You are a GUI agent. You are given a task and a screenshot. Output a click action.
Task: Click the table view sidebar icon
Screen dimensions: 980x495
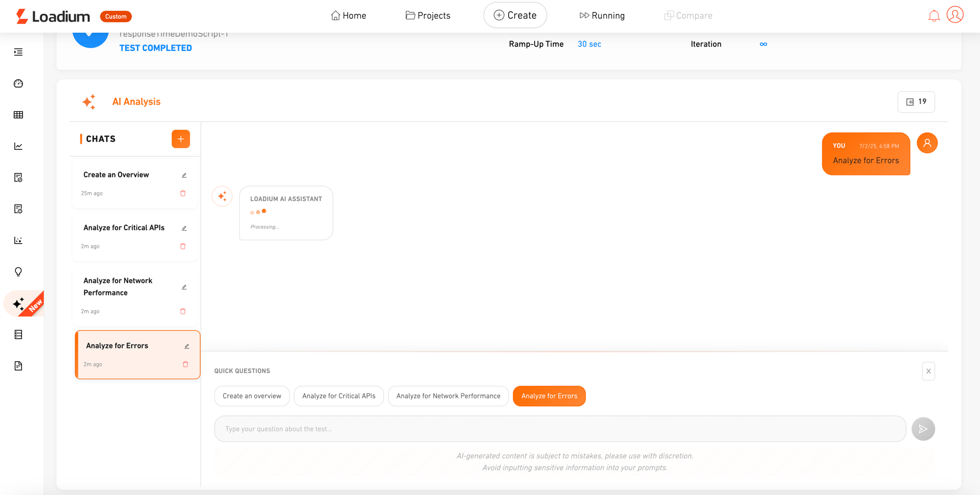[x=19, y=115]
